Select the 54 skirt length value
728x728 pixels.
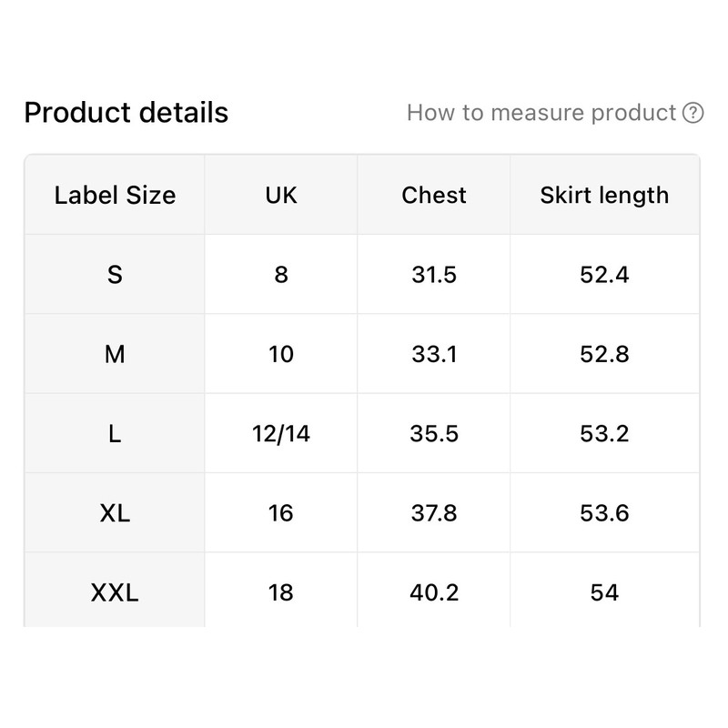pos(604,593)
